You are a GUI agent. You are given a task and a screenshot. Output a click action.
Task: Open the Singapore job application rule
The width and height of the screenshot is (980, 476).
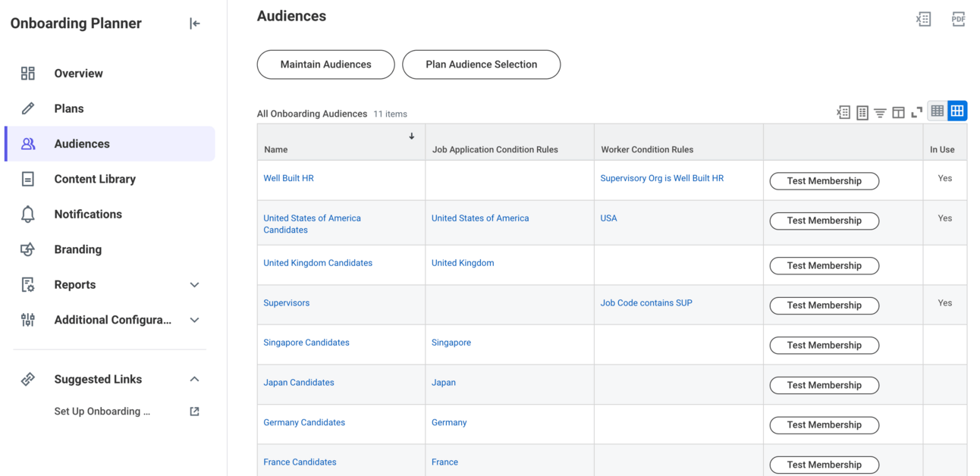point(451,343)
